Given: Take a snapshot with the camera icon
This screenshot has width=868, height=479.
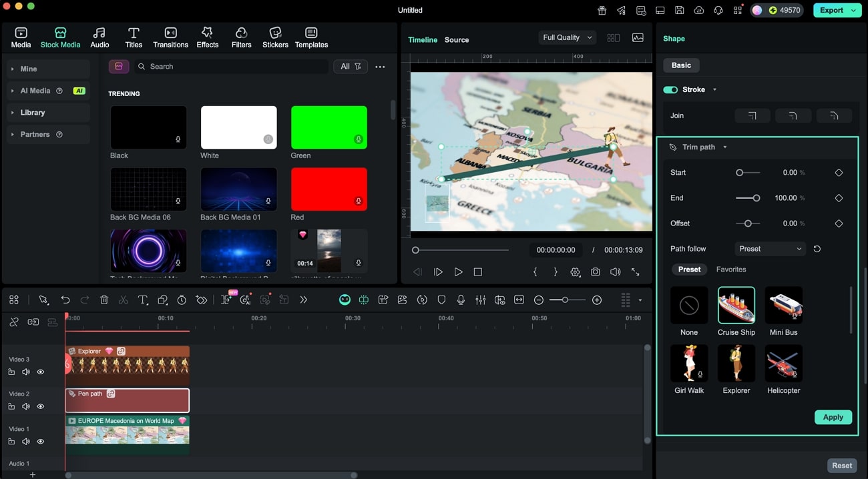Looking at the screenshot, I should [595, 272].
